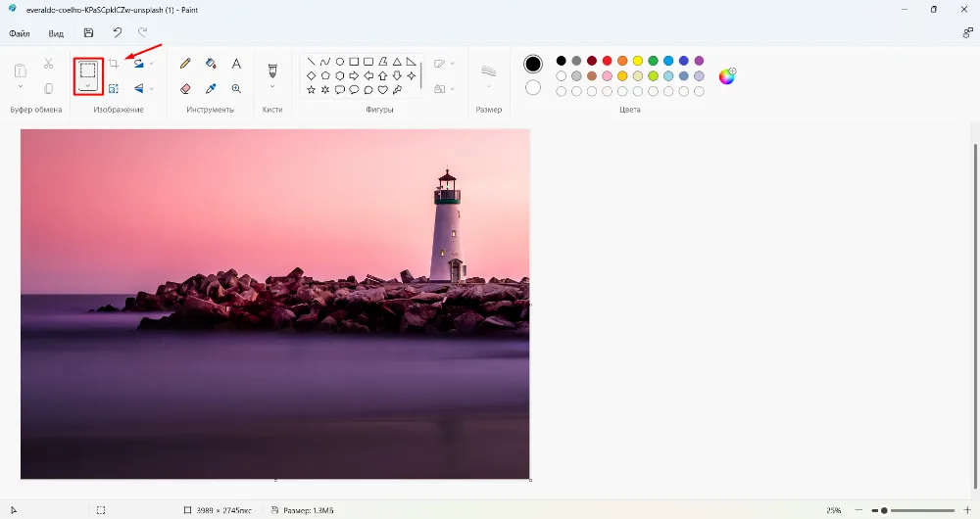Select the Color picker eyedropper tool
This screenshot has height=519, width=980.
point(211,88)
